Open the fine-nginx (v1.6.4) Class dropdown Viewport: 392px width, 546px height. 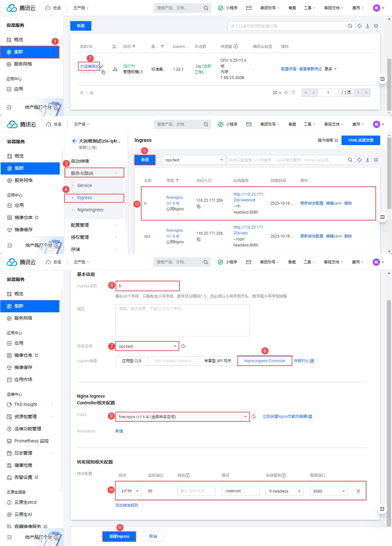point(182,417)
